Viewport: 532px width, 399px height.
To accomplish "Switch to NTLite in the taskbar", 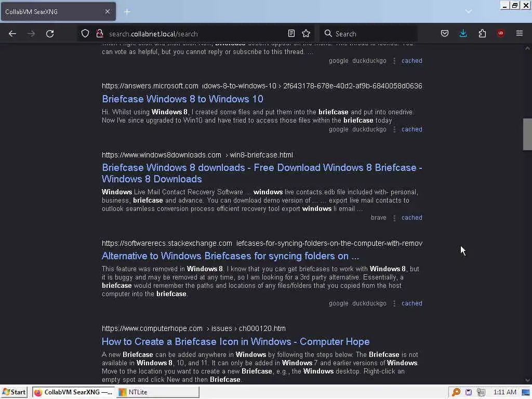I will [158, 392].
